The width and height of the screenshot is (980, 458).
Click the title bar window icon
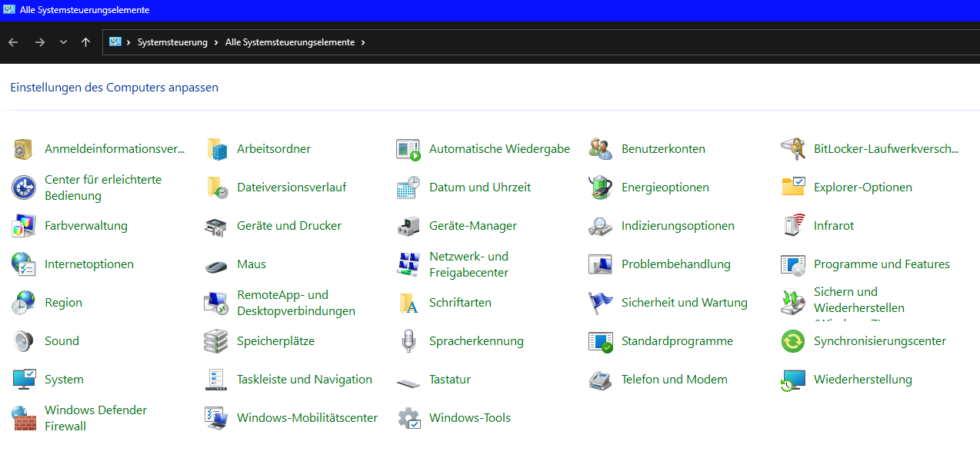(9, 10)
